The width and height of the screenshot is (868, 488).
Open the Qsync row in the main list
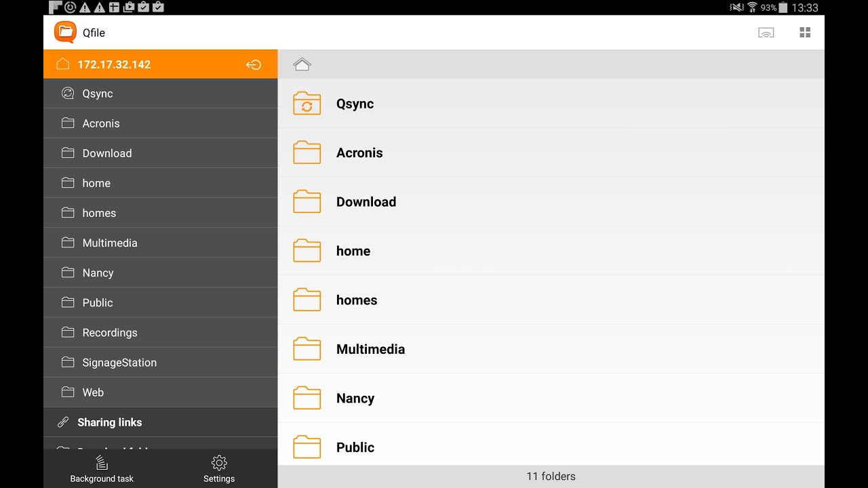point(551,104)
